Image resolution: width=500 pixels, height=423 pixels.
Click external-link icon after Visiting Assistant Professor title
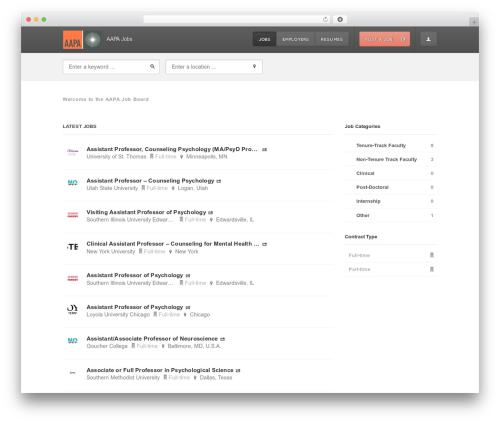pyautogui.click(x=211, y=212)
